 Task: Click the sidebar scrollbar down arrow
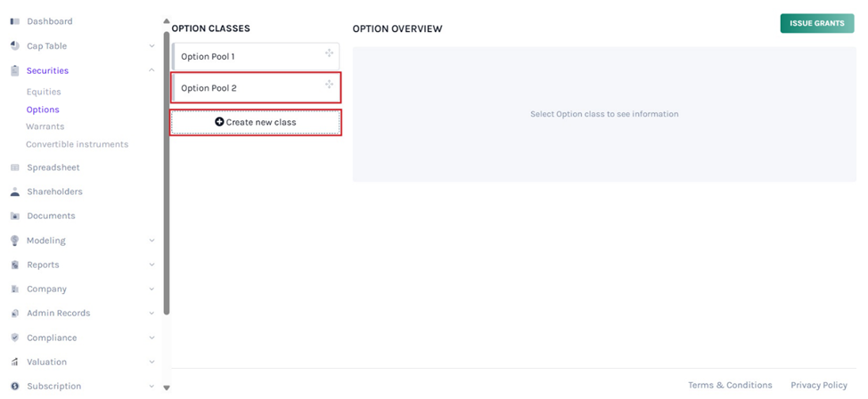coord(167,388)
